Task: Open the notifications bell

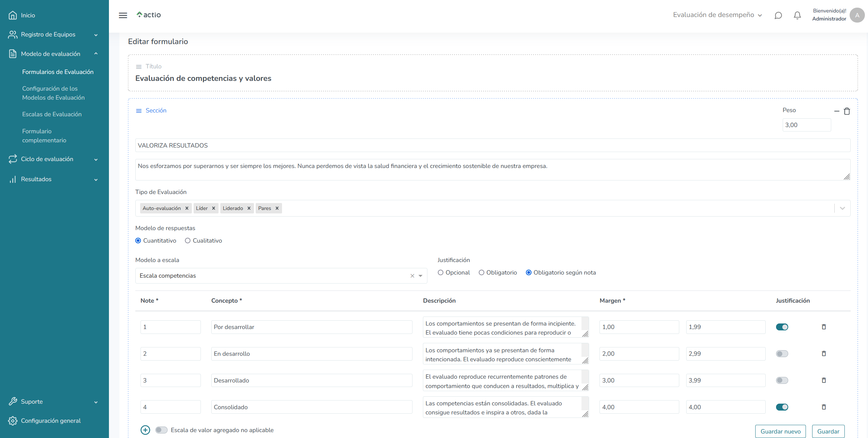Action: click(797, 15)
